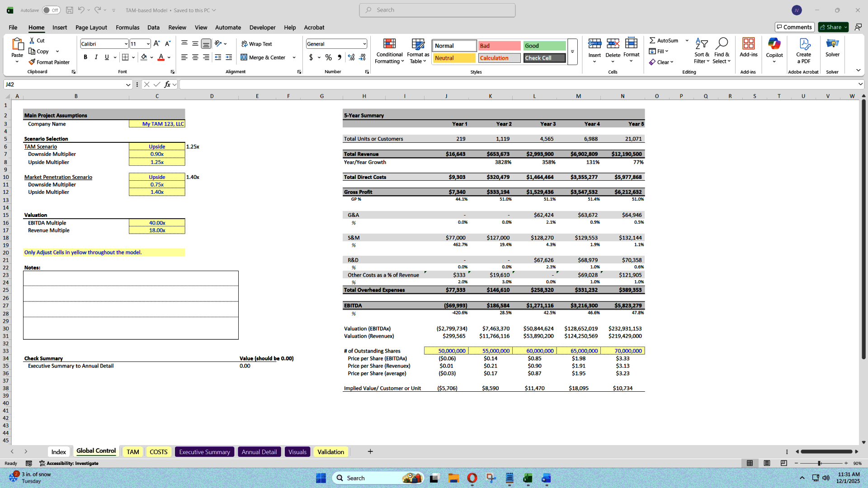Open Sort & Filter
Viewport: 868px width, 488px height.
pyautogui.click(x=701, y=51)
